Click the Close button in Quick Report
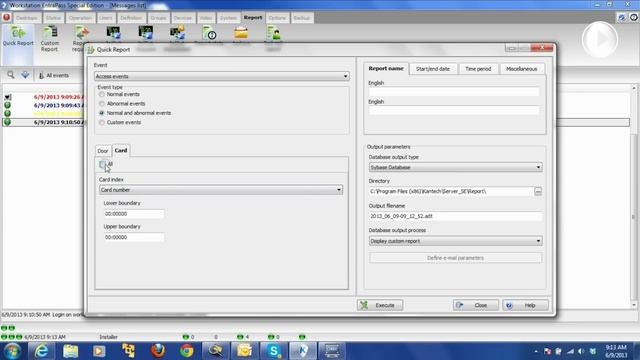The image size is (640, 360). coord(476,305)
